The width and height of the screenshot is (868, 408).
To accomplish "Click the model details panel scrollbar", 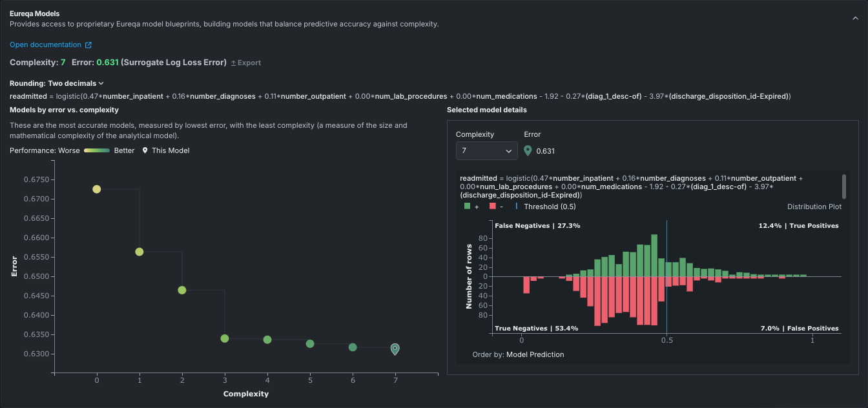I will [843, 187].
